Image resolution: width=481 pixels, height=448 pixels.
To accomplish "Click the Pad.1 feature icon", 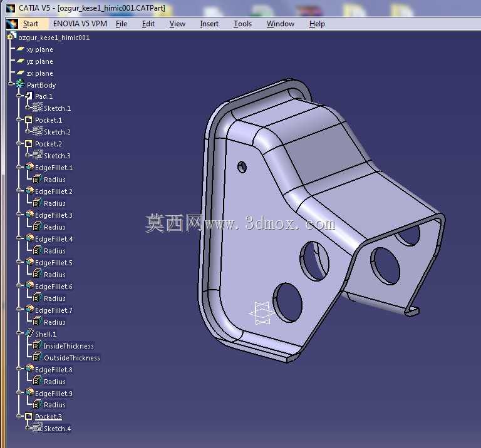I will click(x=29, y=96).
